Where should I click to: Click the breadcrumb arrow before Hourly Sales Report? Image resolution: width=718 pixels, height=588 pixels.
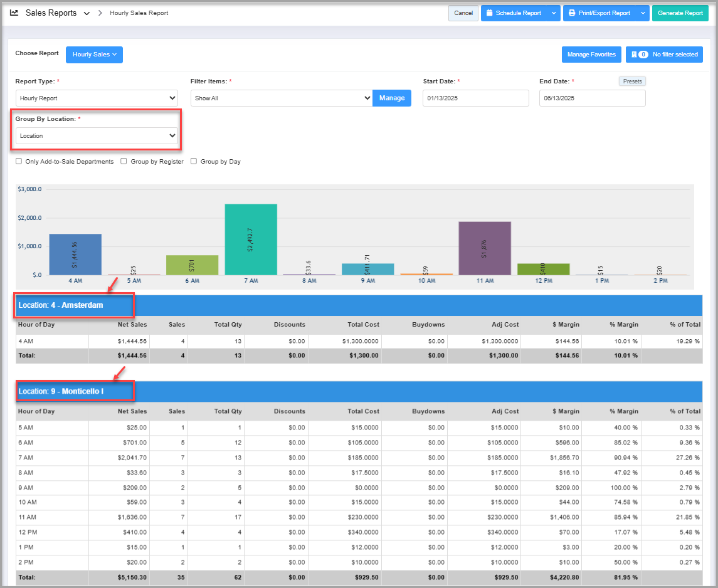coord(100,13)
